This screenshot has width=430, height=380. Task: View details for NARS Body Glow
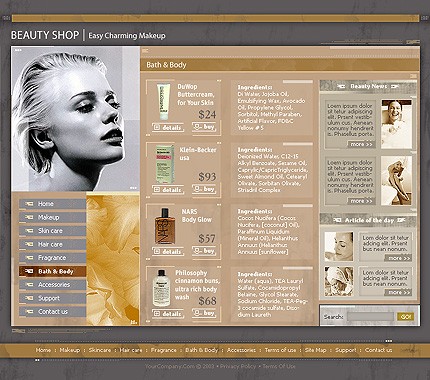(168, 252)
